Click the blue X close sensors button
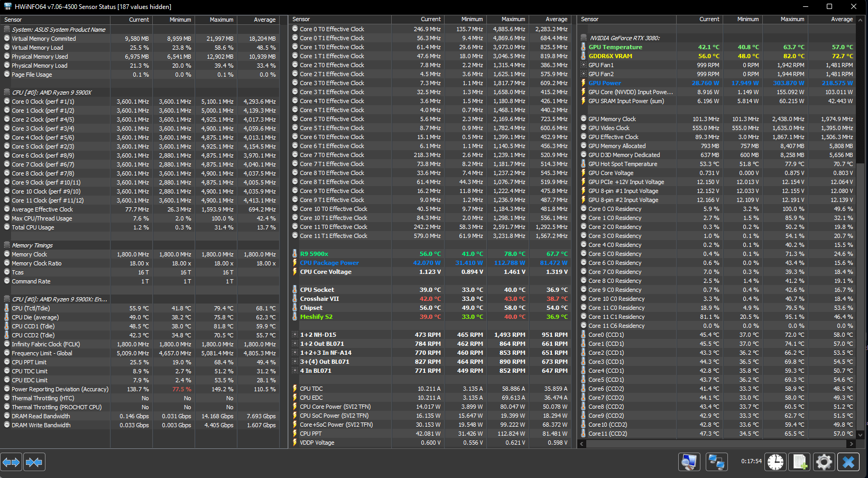868x478 pixels. click(848, 462)
